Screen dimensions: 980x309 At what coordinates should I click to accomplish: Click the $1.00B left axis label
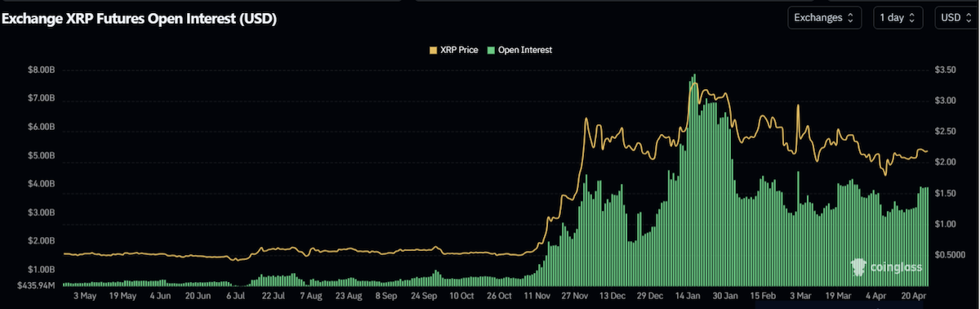point(41,270)
